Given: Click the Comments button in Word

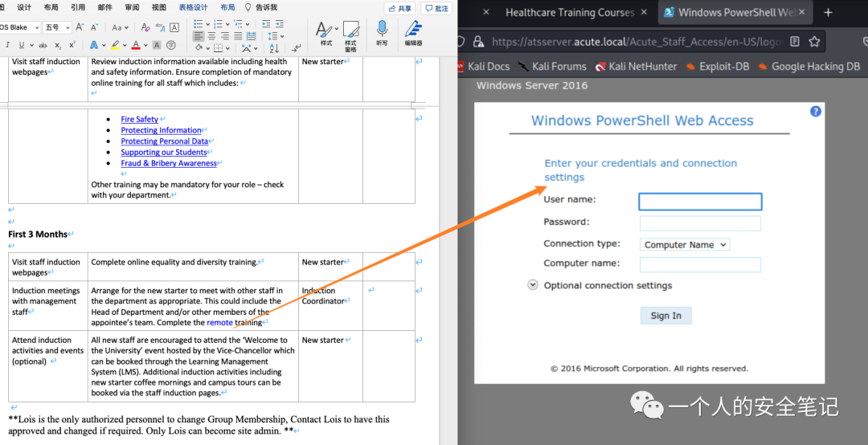Looking at the screenshot, I should pyautogui.click(x=436, y=8).
